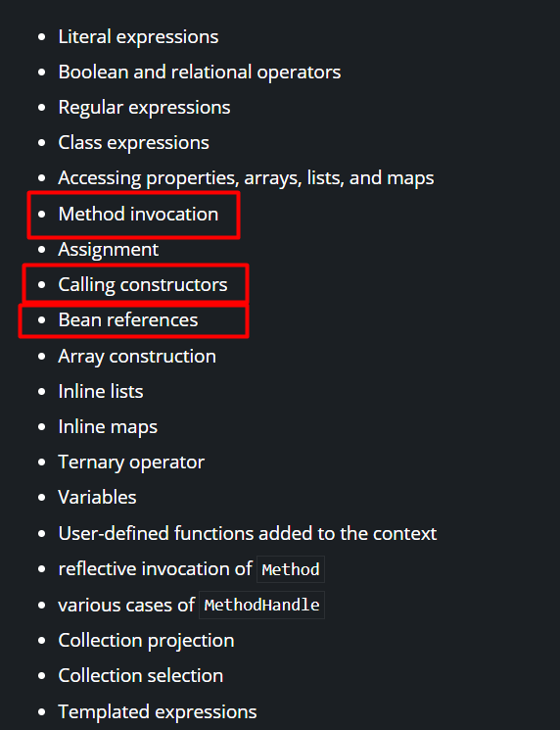The width and height of the screenshot is (560, 730).
Task: Click the highlighted Method invocation item
Action: (x=138, y=215)
